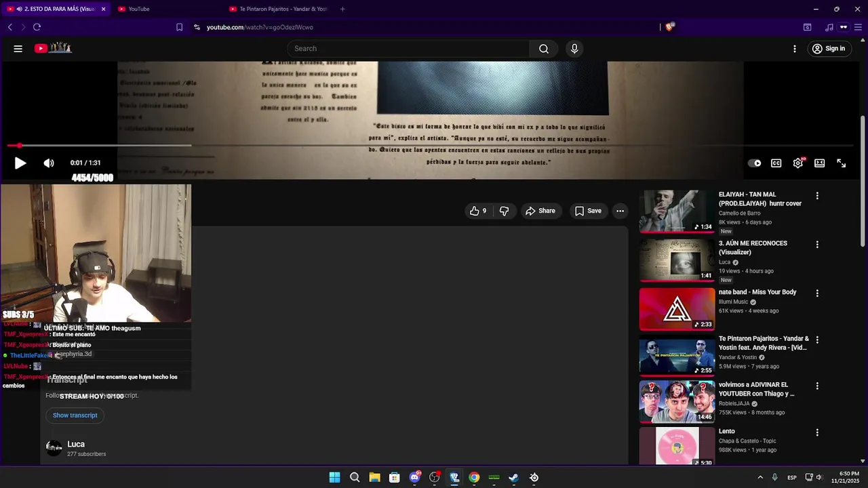Open YouTube settings three-dot menu
The height and width of the screenshot is (488, 868).
(x=795, y=49)
